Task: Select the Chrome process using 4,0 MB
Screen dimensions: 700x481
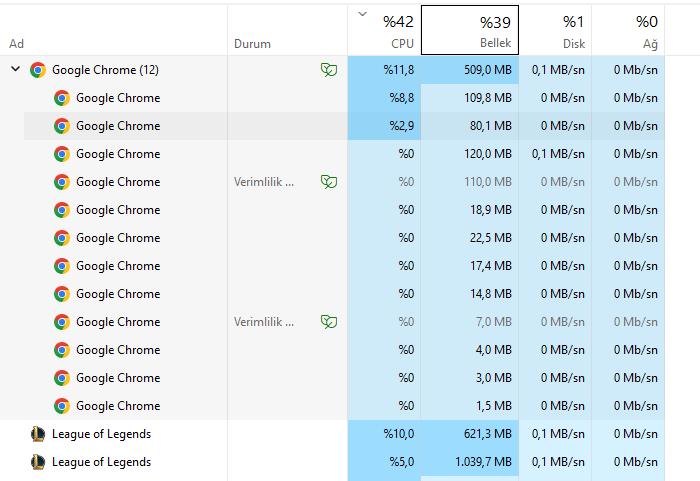Action: [118, 350]
